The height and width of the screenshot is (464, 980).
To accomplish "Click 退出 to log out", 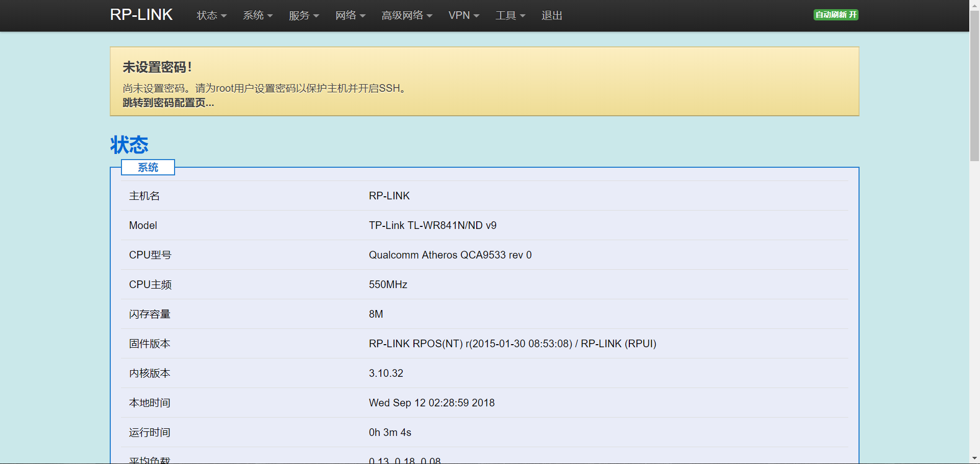I will click(552, 15).
